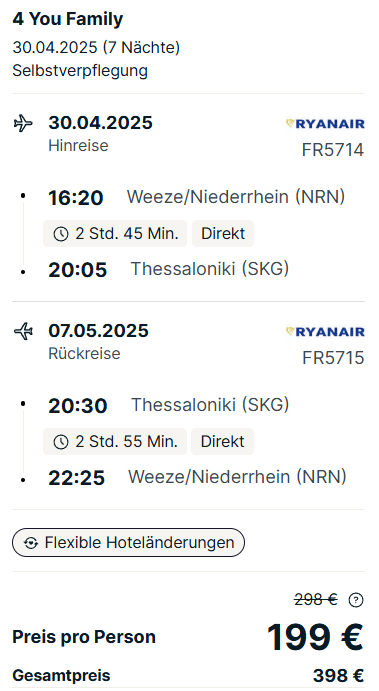This screenshot has width=379, height=691.
Task: Click the 16:20 Weeze/Niederrhein departure entry
Action: click(x=197, y=197)
